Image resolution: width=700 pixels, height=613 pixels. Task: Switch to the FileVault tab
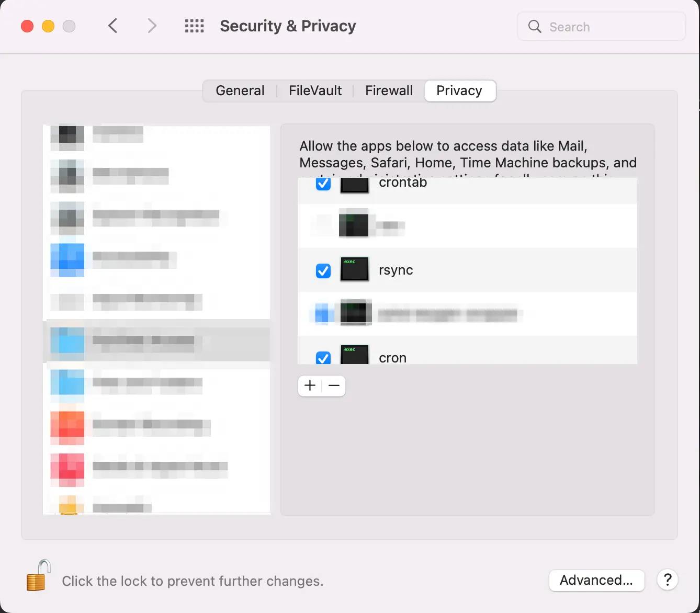coord(315,91)
